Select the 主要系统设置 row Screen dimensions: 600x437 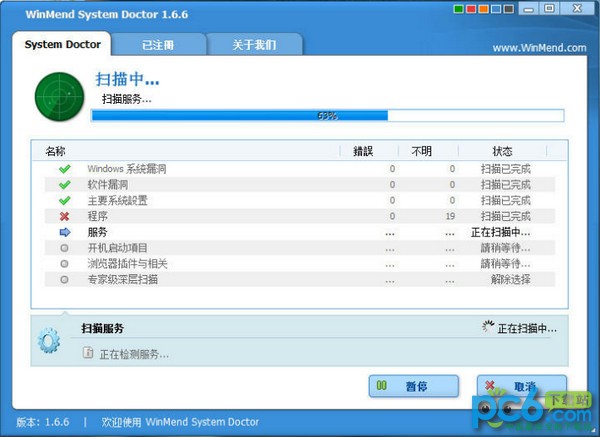point(300,201)
